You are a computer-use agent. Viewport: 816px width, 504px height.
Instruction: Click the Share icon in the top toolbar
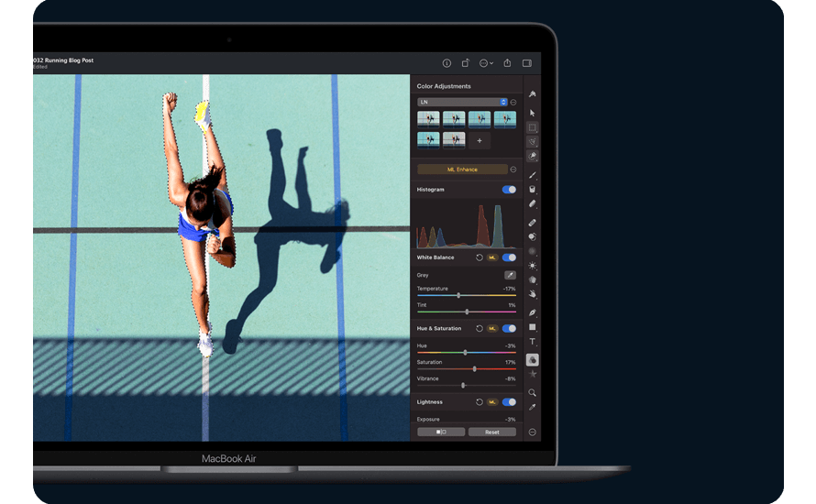(x=507, y=63)
